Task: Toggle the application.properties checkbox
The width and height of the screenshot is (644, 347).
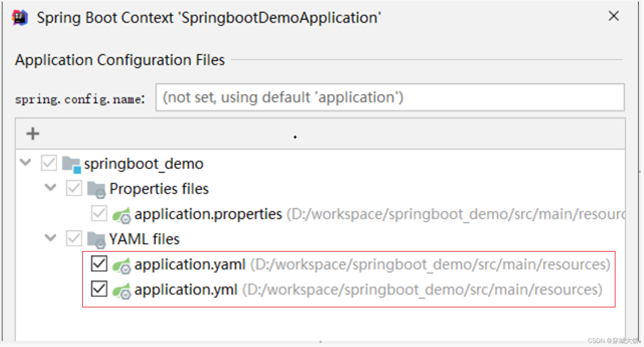Action: pyautogui.click(x=99, y=213)
